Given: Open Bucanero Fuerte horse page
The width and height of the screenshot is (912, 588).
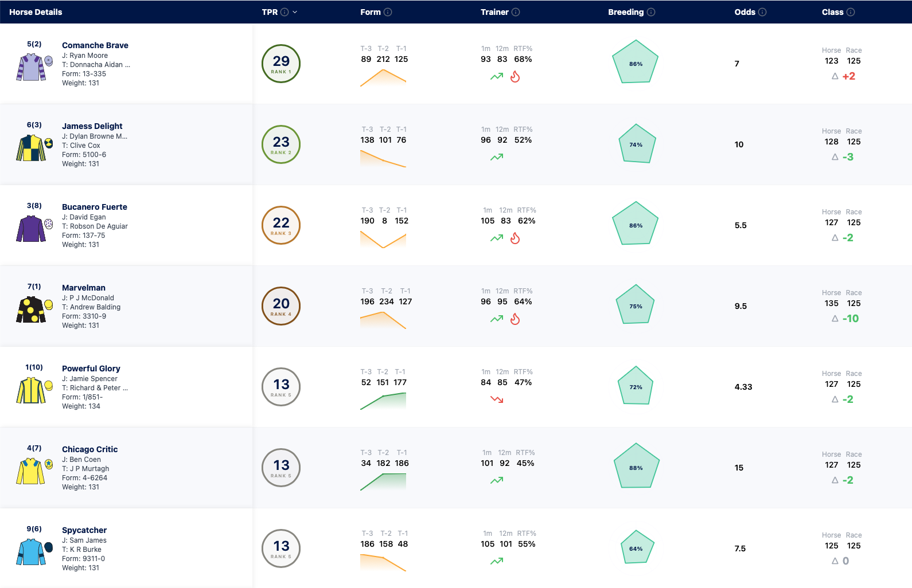Looking at the screenshot, I should pyautogui.click(x=95, y=207).
